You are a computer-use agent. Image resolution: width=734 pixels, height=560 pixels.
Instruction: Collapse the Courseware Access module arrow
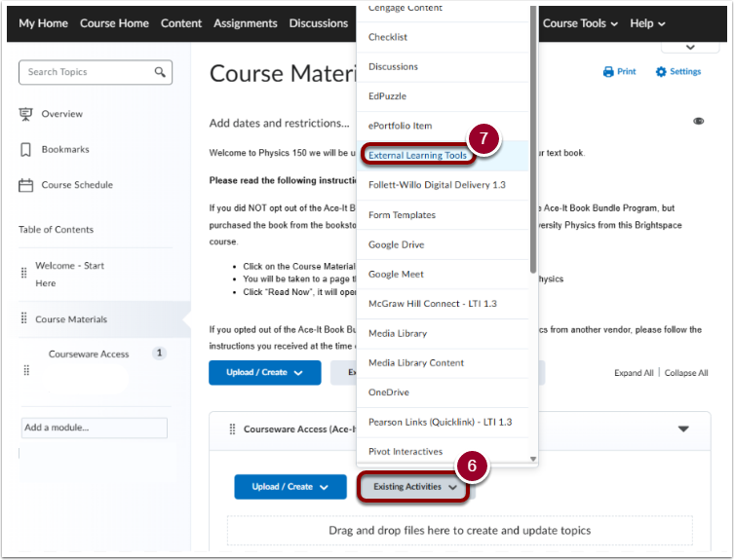click(683, 429)
